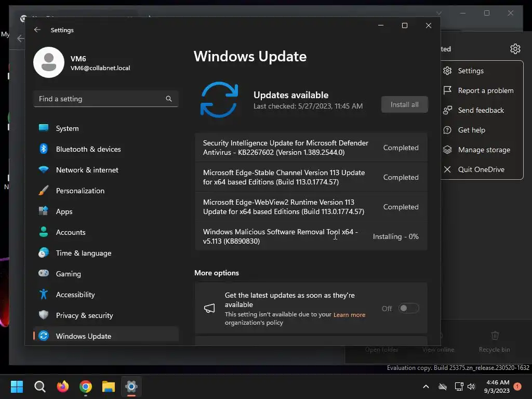Image resolution: width=532 pixels, height=399 pixels.
Task: Click the network display tray icon
Action: [x=459, y=387]
